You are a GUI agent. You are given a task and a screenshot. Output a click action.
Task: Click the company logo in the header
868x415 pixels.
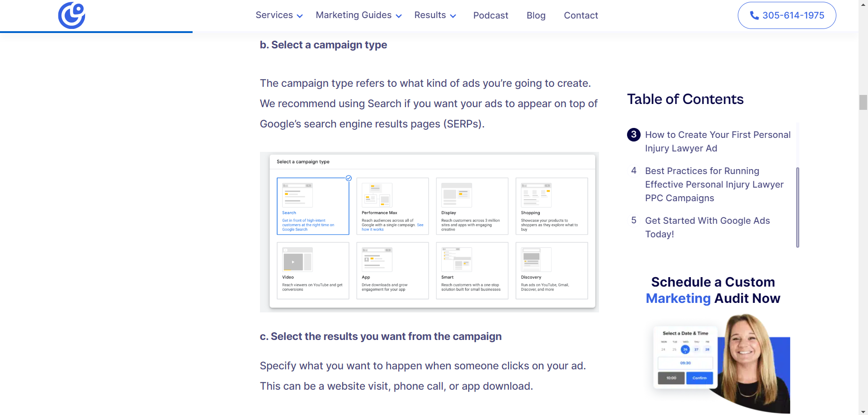[71, 15]
